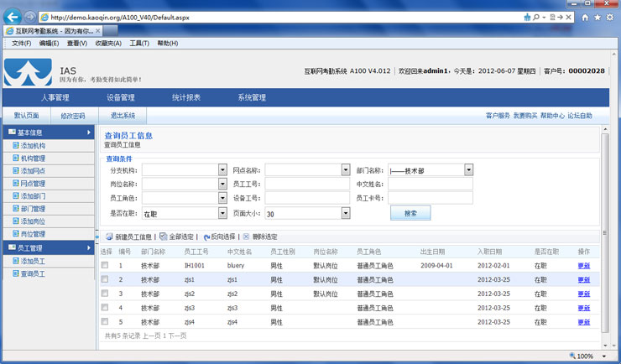This screenshot has width=621, height=364.
Task: Click icon beside 机构管理 in sidebar
Action: [x=15, y=158]
